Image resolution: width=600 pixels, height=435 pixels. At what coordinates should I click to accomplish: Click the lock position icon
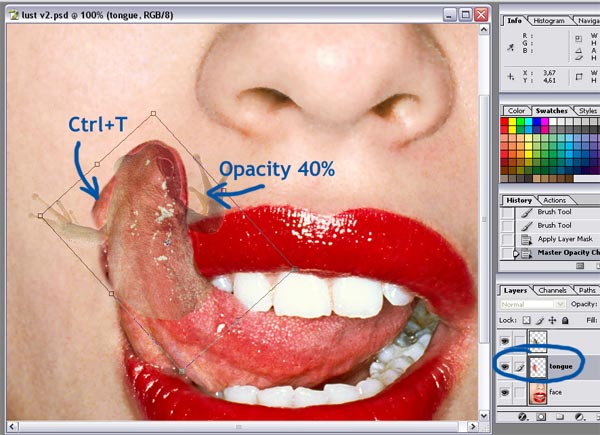coord(552,319)
